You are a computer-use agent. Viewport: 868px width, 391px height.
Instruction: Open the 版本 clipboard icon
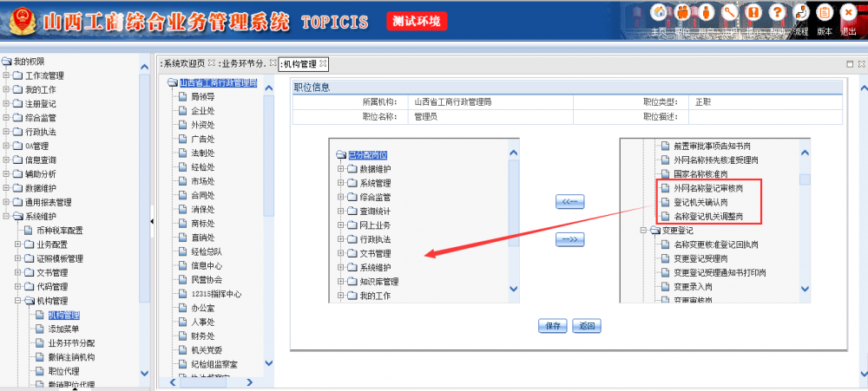(x=825, y=13)
